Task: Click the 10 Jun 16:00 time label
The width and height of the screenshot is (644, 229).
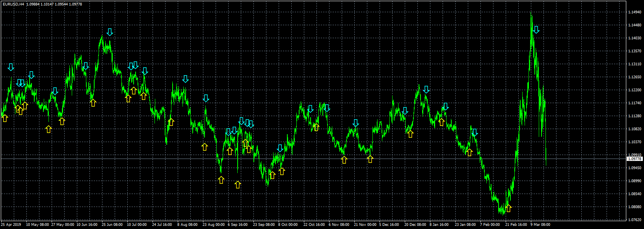Action: tap(87, 225)
